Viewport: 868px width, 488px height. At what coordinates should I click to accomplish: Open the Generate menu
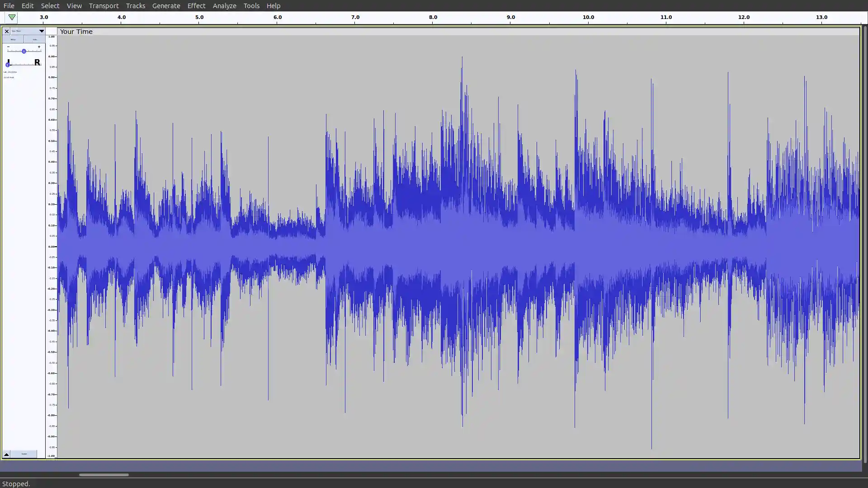point(166,6)
